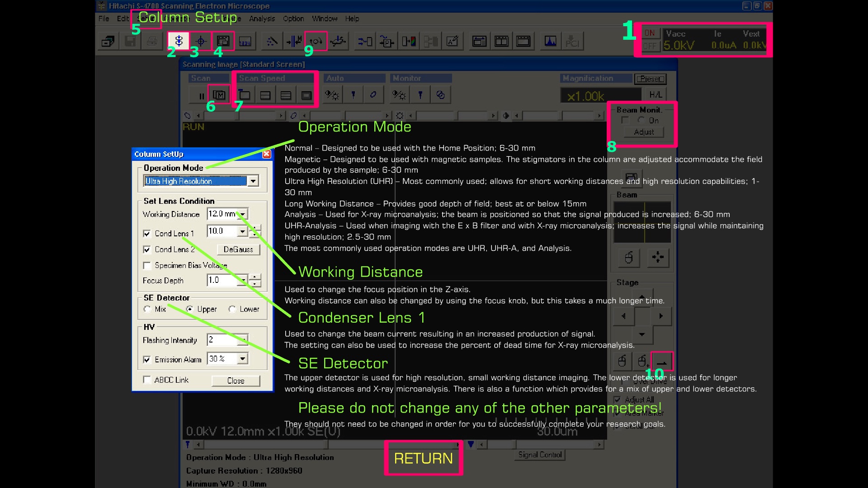868x488 pixels.
Task: Click the auto focus icon in Auto group
Action: point(353,95)
